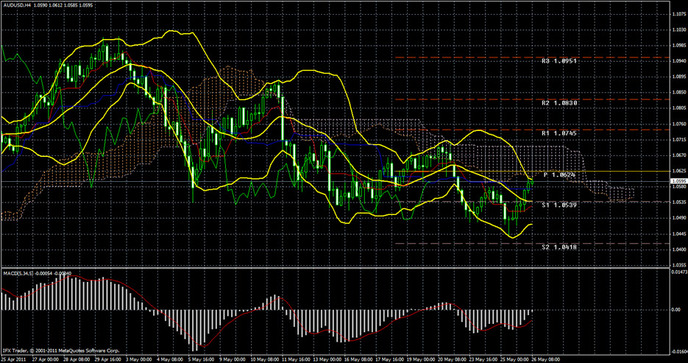
Task: Click the 0.00 level on MACD scale
Action: point(675,310)
